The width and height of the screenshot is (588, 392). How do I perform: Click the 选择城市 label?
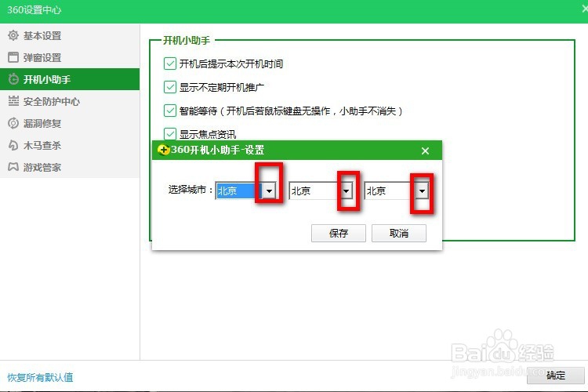coord(191,190)
